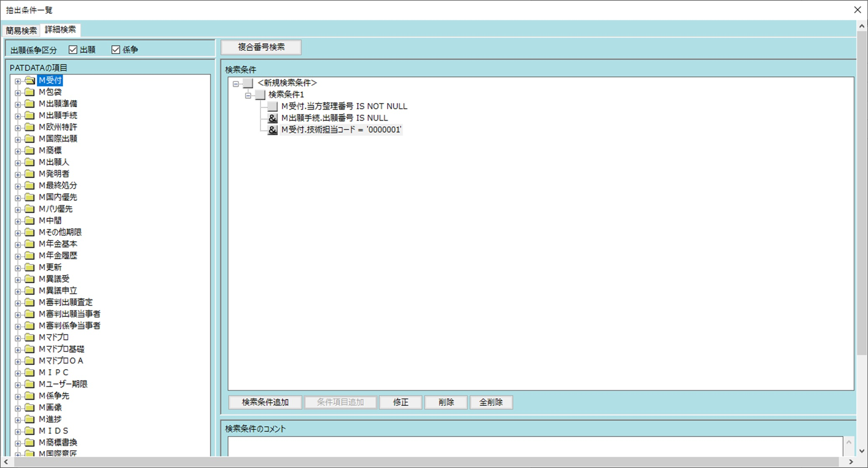Image resolution: width=868 pixels, height=468 pixels.
Task: Click the box icon beside 検索条件1
Action: tap(260, 95)
